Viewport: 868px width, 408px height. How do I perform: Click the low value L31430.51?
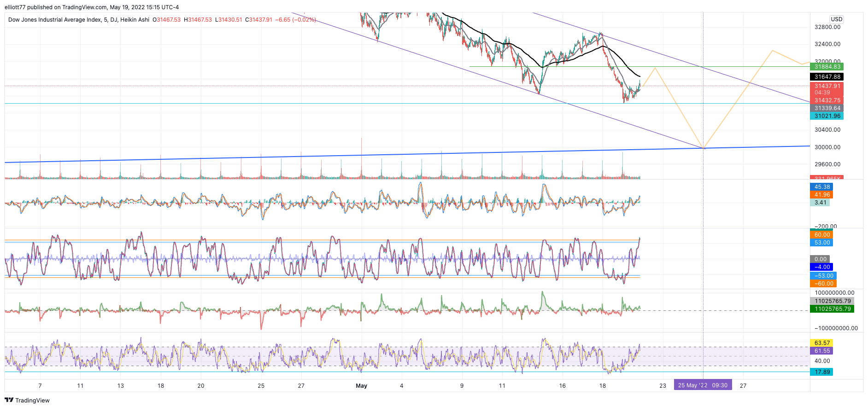point(229,20)
